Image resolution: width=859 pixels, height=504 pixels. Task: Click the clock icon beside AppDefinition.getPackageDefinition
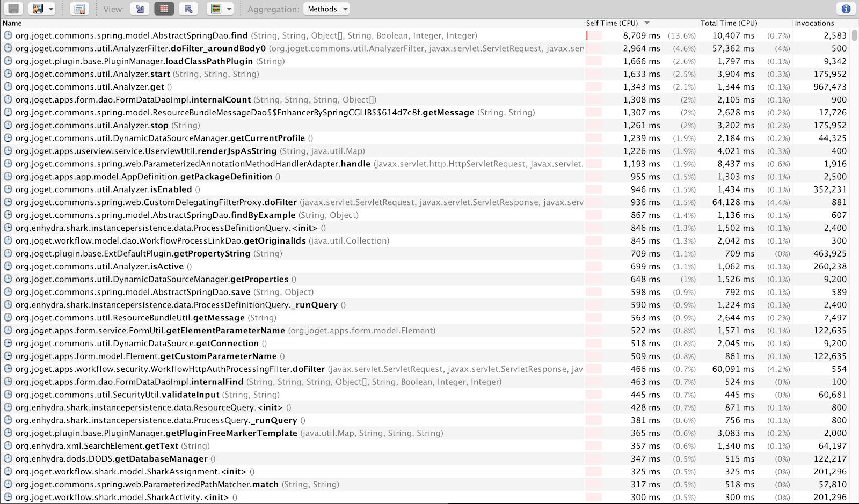coord(8,177)
